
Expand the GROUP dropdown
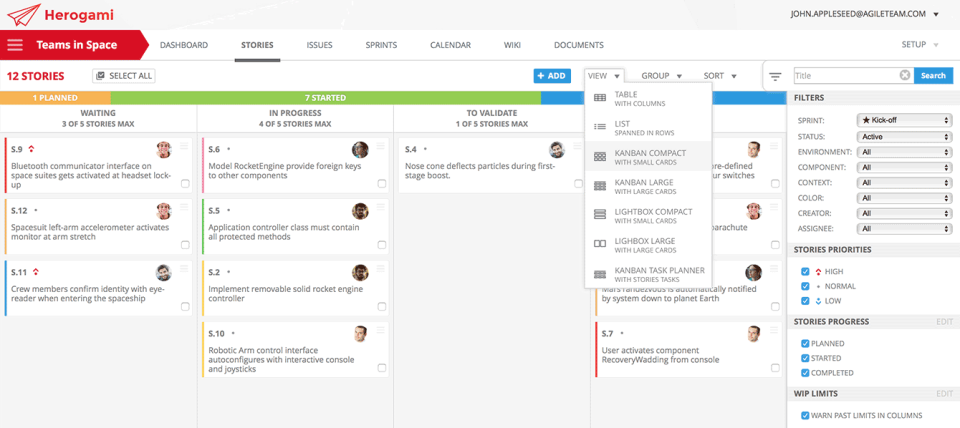coord(661,76)
